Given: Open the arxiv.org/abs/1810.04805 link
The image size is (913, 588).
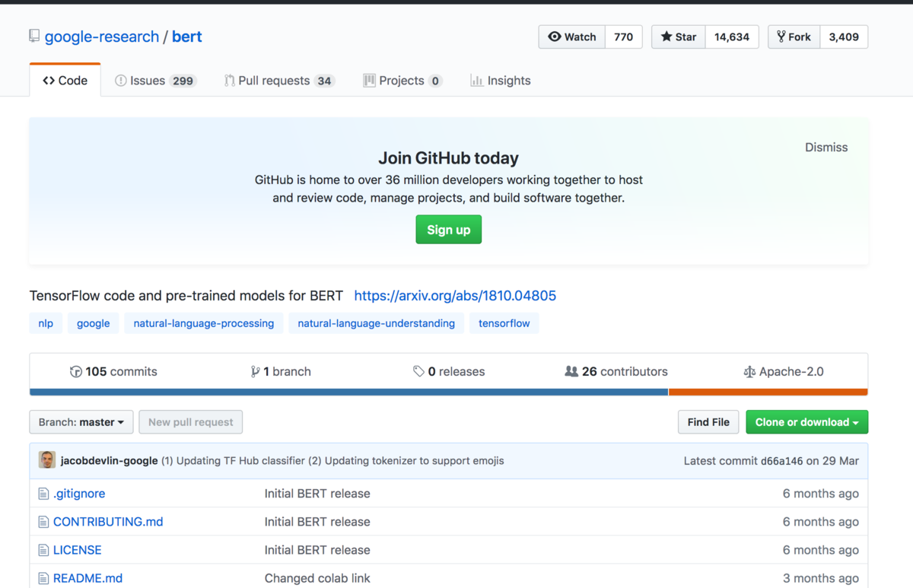Looking at the screenshot, I should pyautogui.click(x=455, y=295).
